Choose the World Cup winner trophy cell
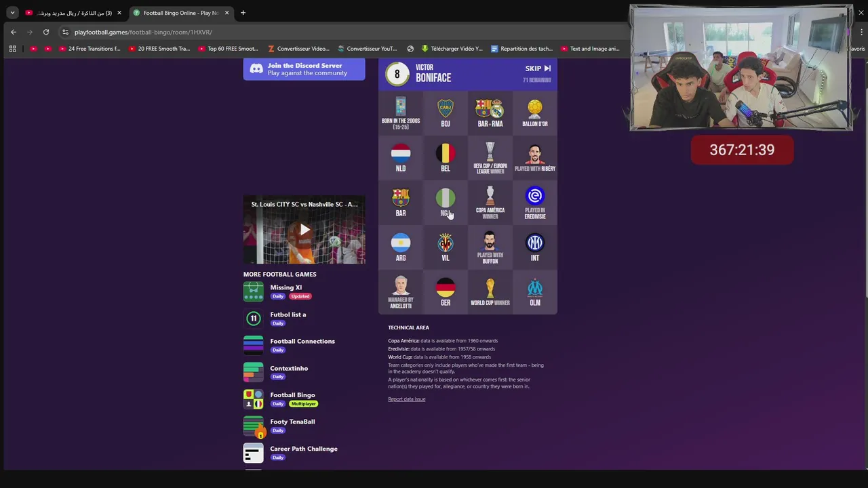The image size is (868, 488). click(490, 292)
